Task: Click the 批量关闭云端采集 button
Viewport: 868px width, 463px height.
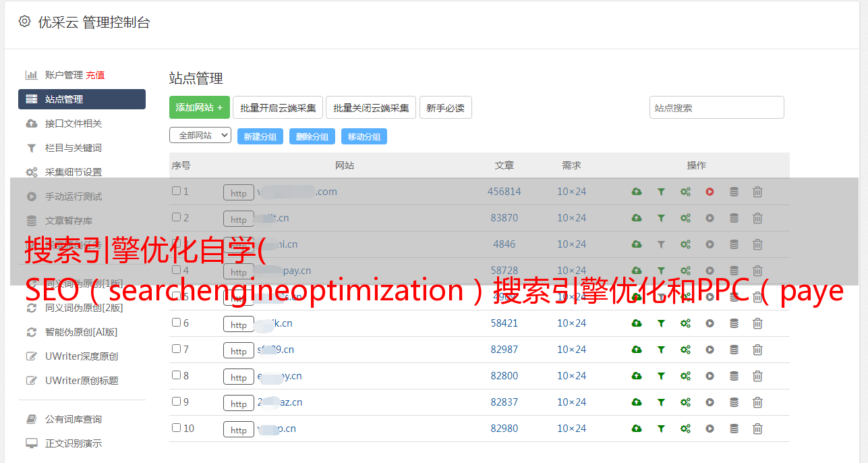Action: point(371,107)
